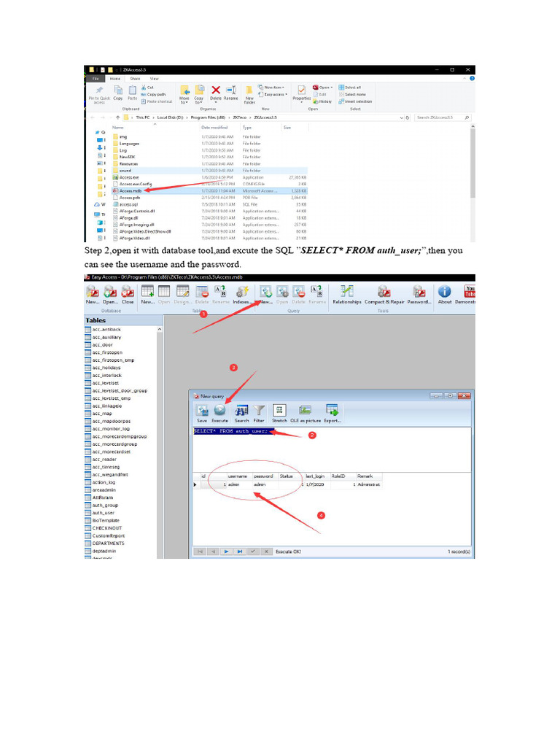Click Execute in New query window
The height and width of the screenshot is (747, 560).
(219, 414)
